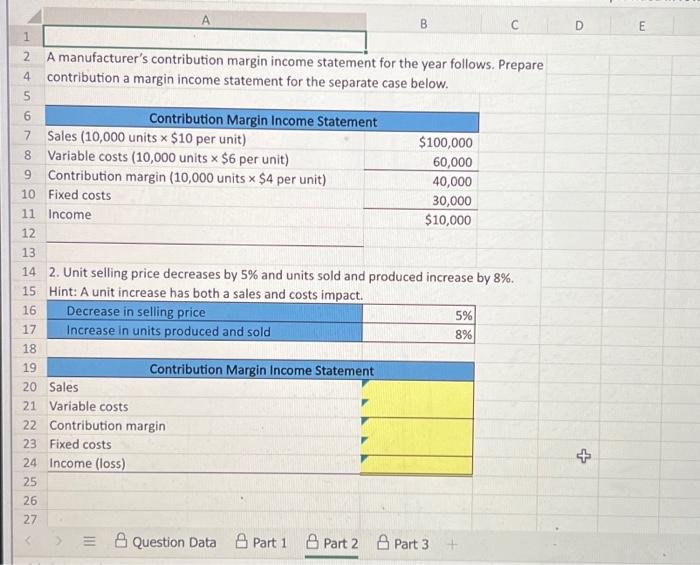Select row 27 header
The height and width of the screenshot is (565, 700).
(x=30, y=519)
